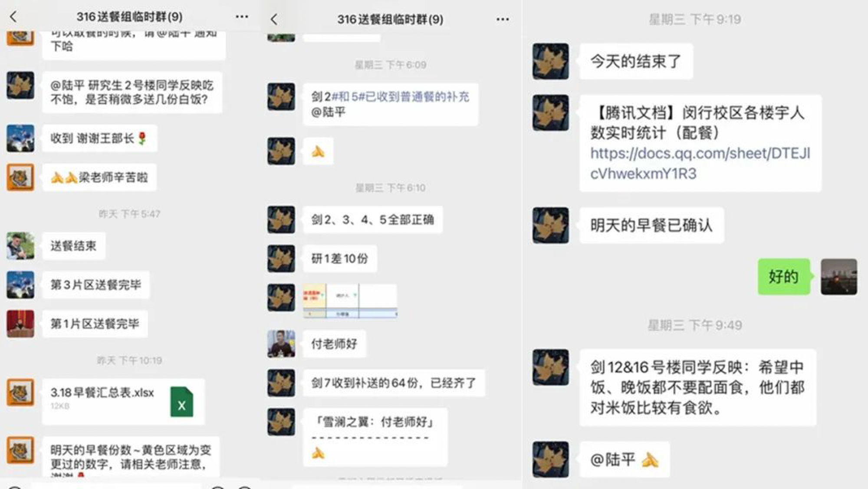Tap own avatar next to 好的 message
This screenshot has height=489, width=868.
point(838,277)
